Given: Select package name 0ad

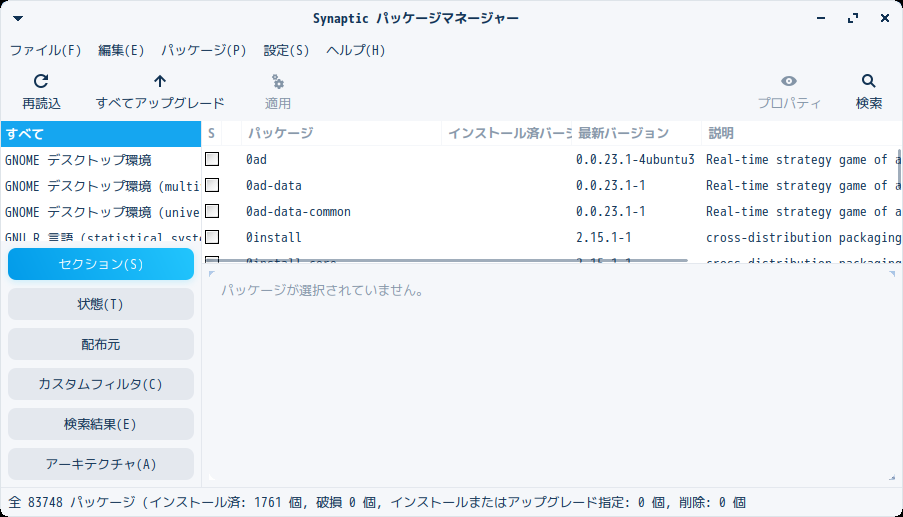Looking at the screenshot, I should [256, 159].
